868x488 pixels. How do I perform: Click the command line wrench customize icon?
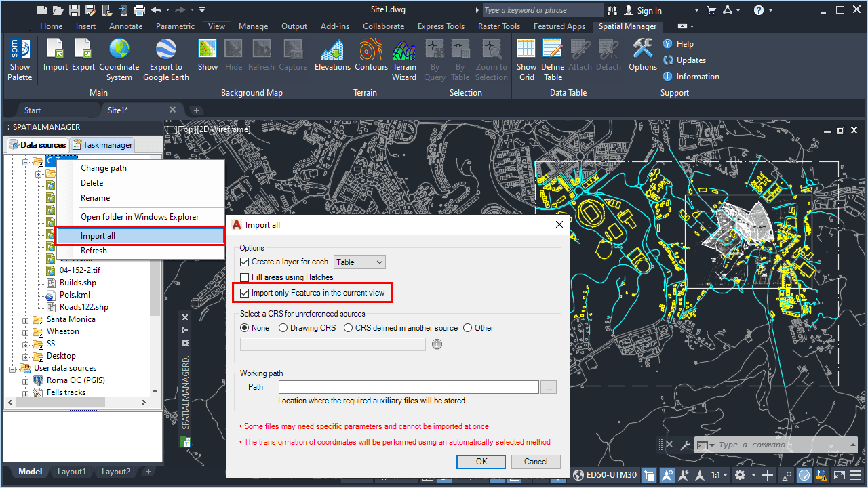pos(684,445)
